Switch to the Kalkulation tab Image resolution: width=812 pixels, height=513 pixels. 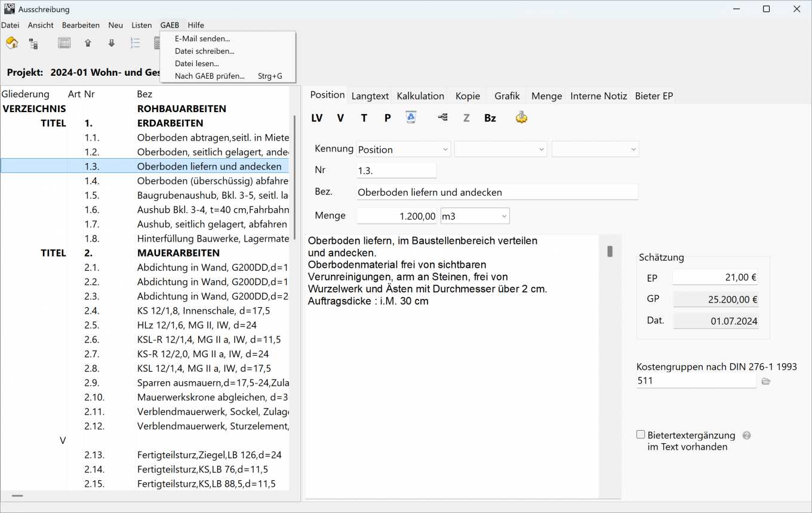(x=420, y=96)
